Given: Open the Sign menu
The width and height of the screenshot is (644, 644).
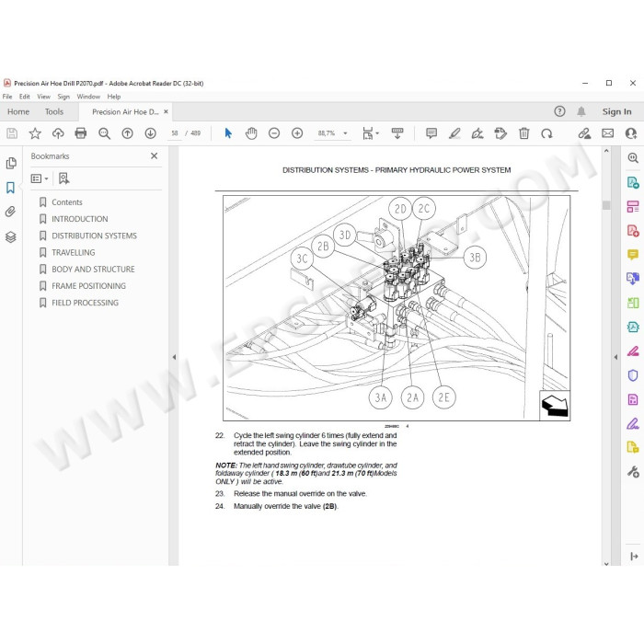Looking at the screenshot, I should click(63, 97).
